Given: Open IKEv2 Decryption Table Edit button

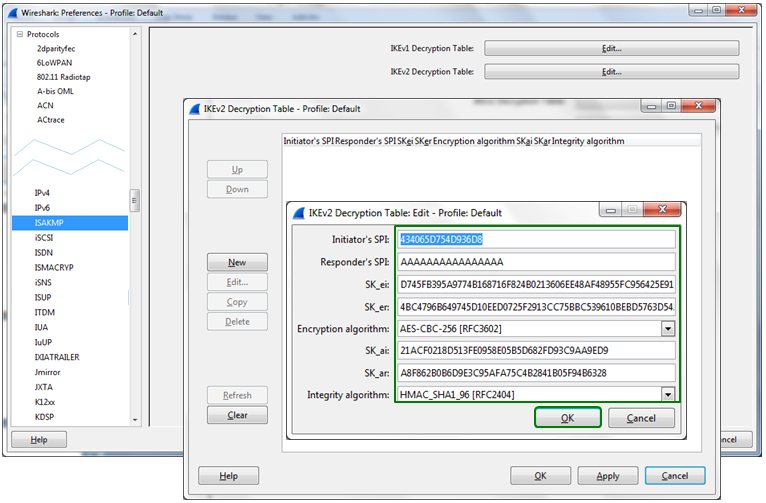Looking at the screenshot, I should (612, 72).
